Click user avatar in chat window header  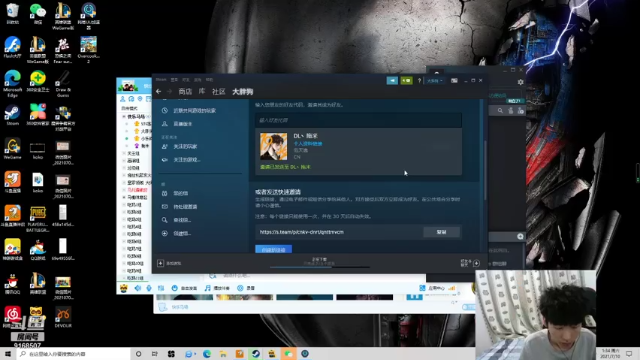click(x=128, y=86)
